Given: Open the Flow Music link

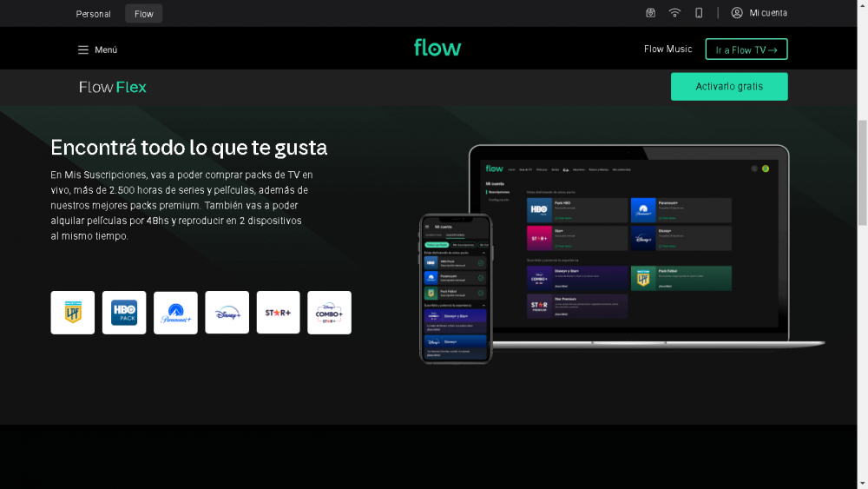Looking at the screenshot, I should click(x=667, y=50).
